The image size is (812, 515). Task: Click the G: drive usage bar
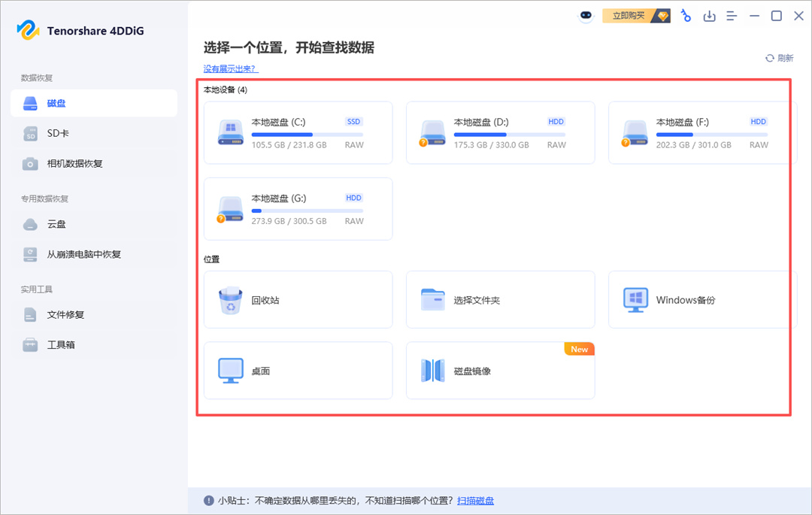pos(308,211)
